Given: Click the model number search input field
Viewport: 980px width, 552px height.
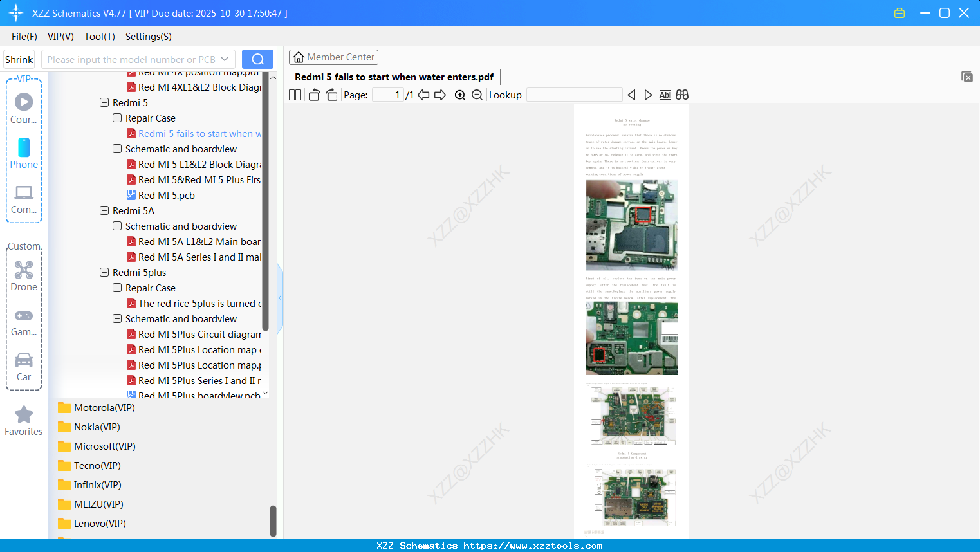Looking at the screenshot, I should pos(131,59).
